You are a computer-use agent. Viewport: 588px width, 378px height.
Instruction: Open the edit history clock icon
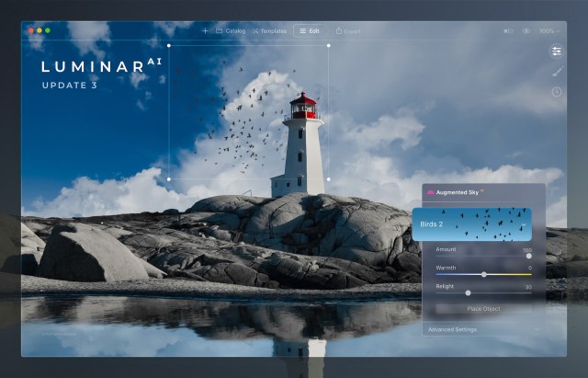click(x=556, y=92)
